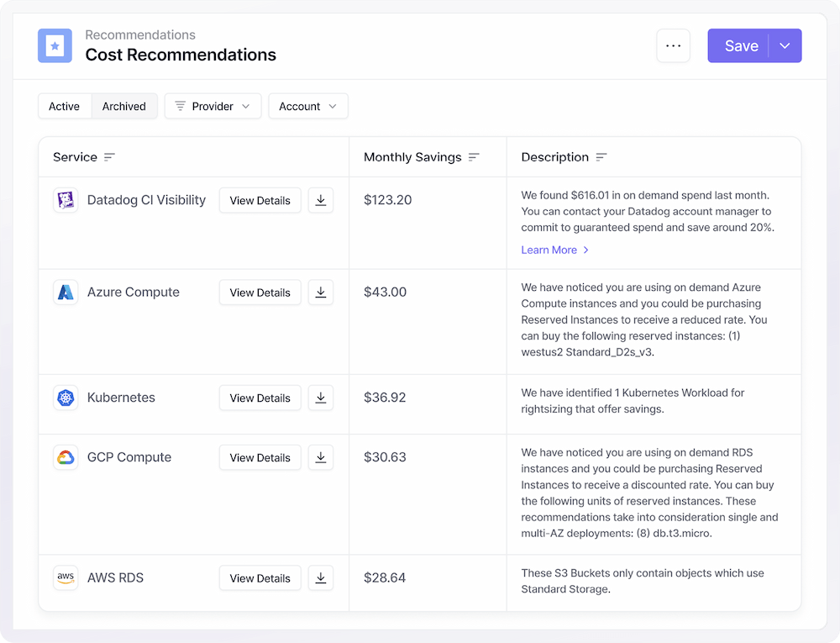View Details for Kubernetes
The height and width of the screenshot is (643, 840).
(260, 398)
